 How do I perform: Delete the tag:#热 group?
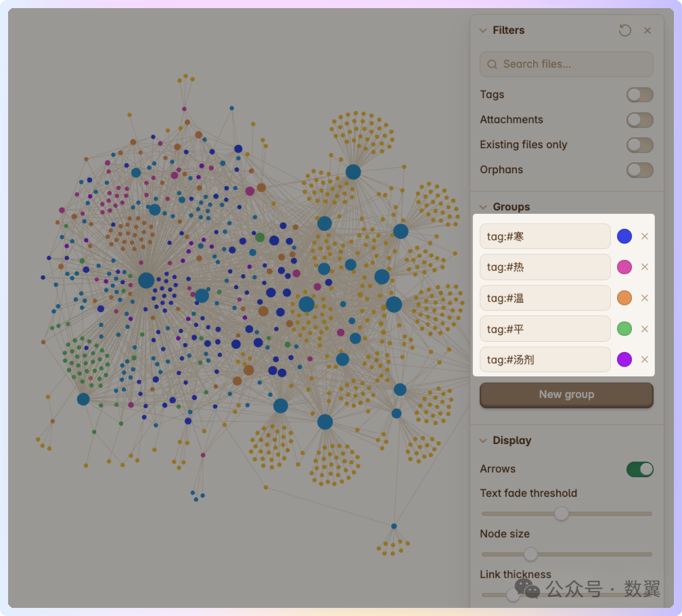(645, 267)
